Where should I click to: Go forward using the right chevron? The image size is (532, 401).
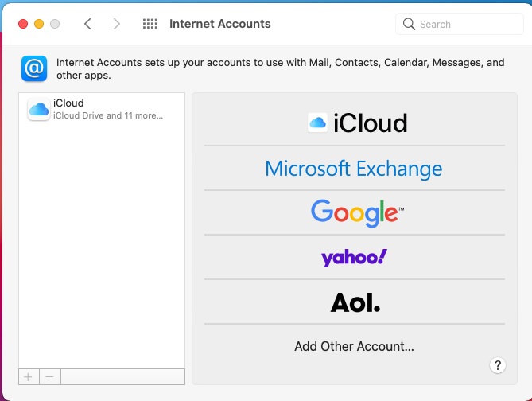point(117,24)
